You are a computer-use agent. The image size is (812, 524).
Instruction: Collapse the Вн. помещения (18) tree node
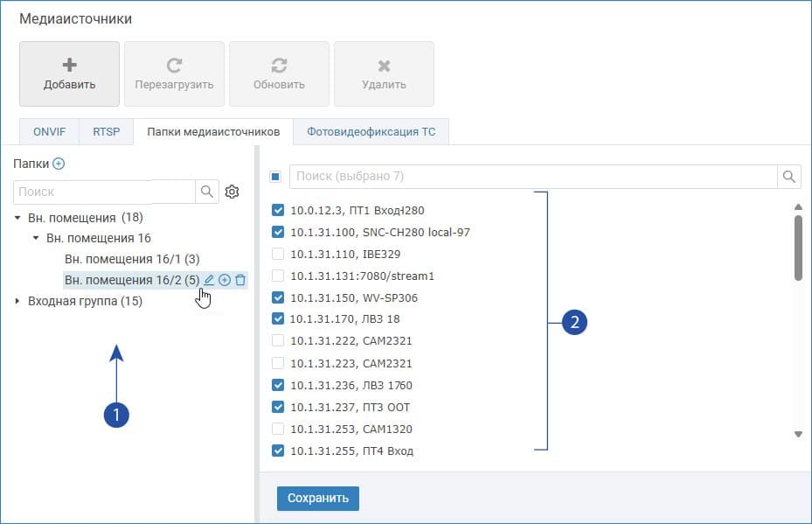pos(17,218)
